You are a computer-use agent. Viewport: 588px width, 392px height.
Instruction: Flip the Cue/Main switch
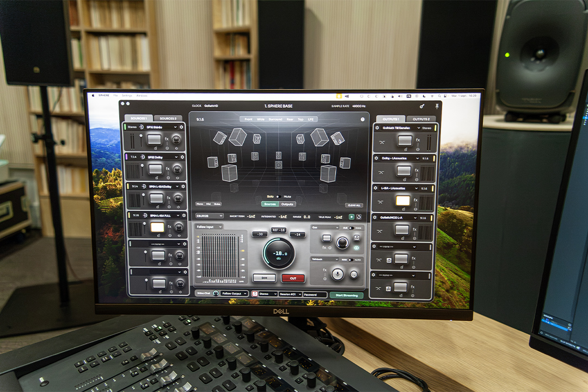click(x=351, y=228)
